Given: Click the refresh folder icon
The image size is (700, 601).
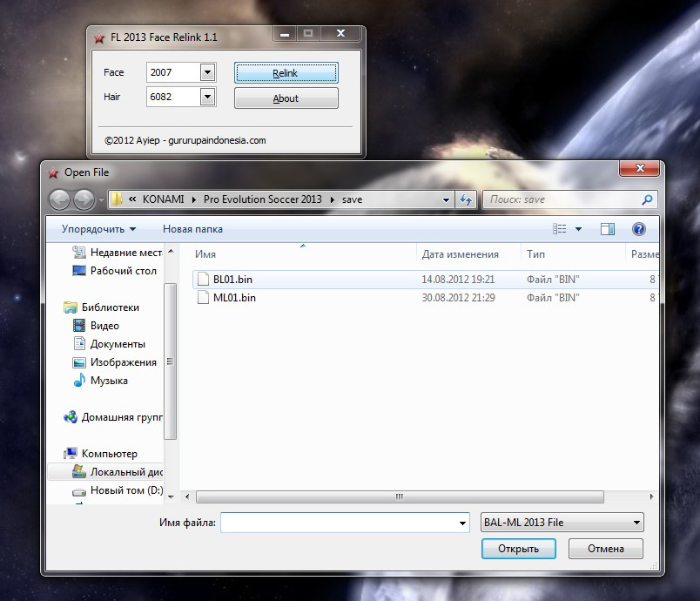Looking at the screenshot, I should tap(466, 199).
